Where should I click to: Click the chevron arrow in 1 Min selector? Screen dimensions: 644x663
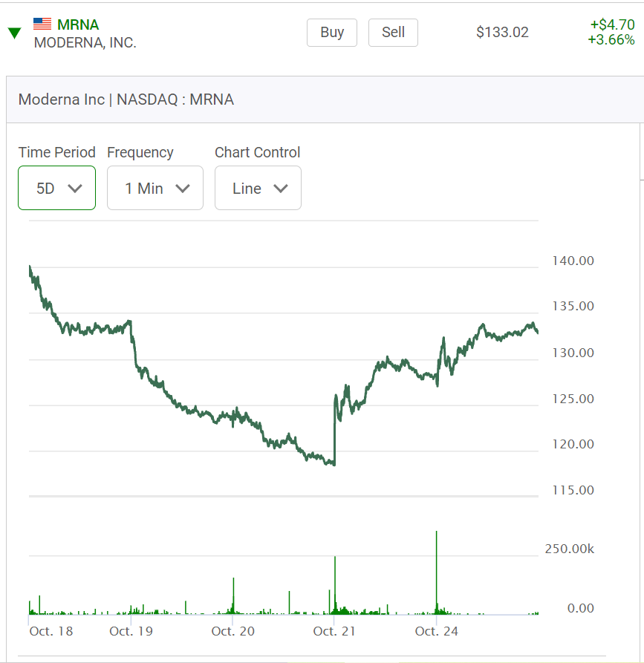[183, 189]
